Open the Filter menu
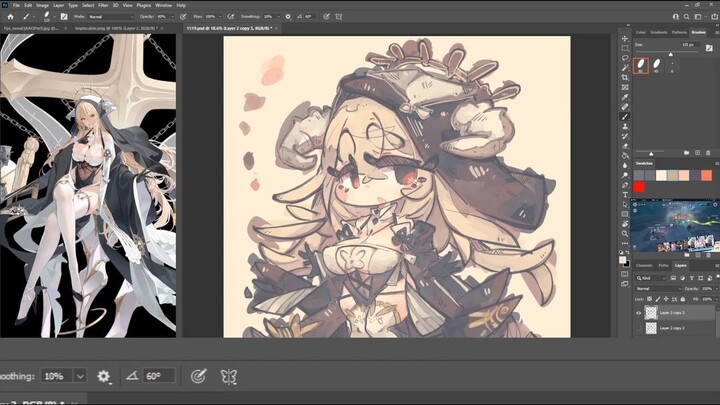The width and height of the screenshot is (720, 405). pyautogui.click(x=103, y=6)
